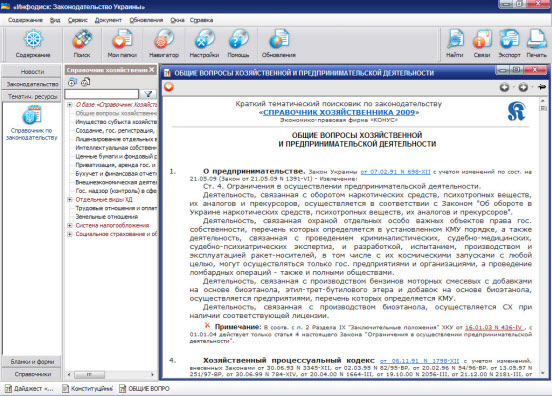Open the Навигатор disc icon

[x=164, y=39]
